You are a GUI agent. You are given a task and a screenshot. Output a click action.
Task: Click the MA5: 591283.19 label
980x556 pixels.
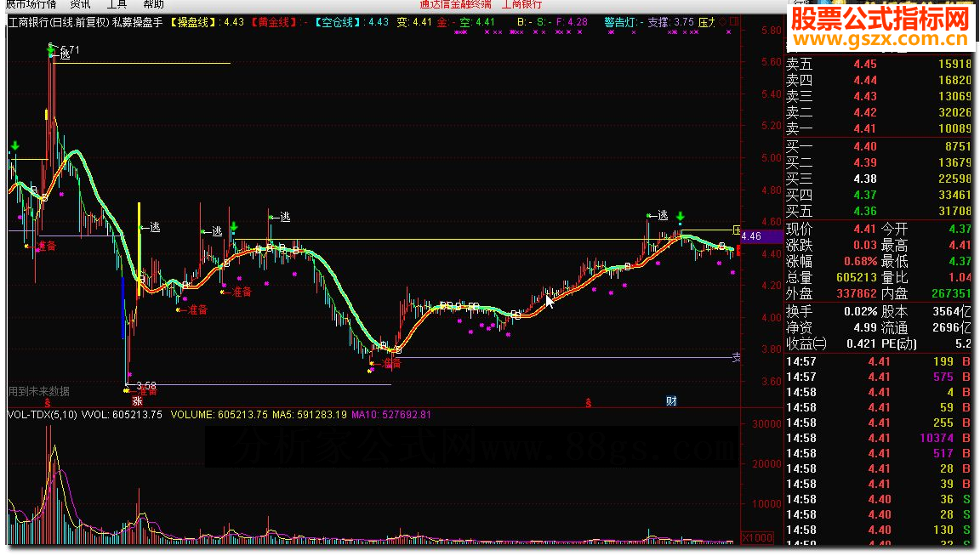(310, 415)
